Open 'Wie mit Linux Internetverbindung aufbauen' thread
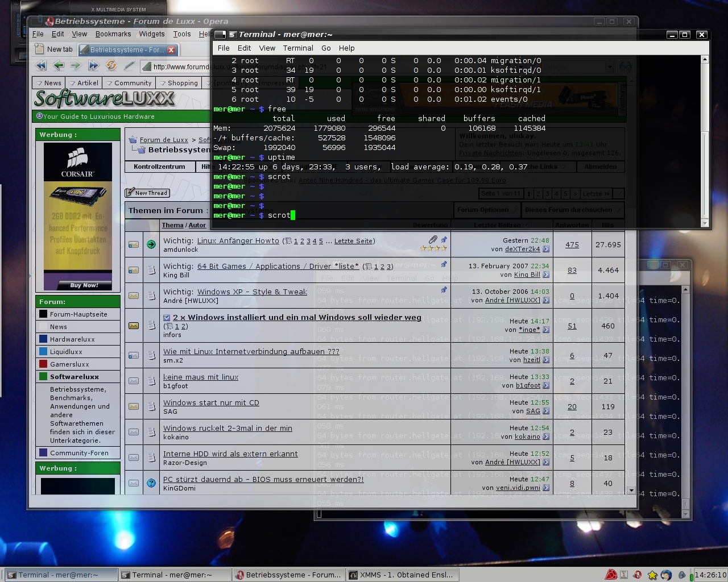This screenshot has width=728, height=582. click(x=251, y=351)
